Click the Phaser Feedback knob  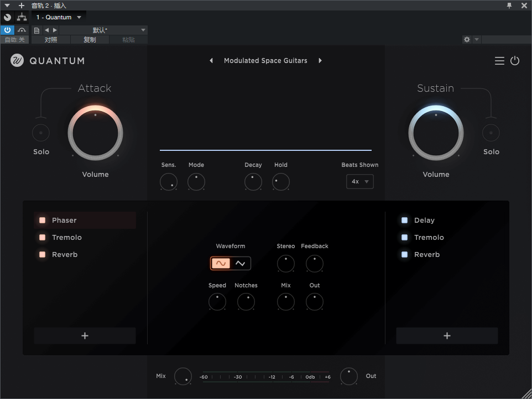[315, 264]
